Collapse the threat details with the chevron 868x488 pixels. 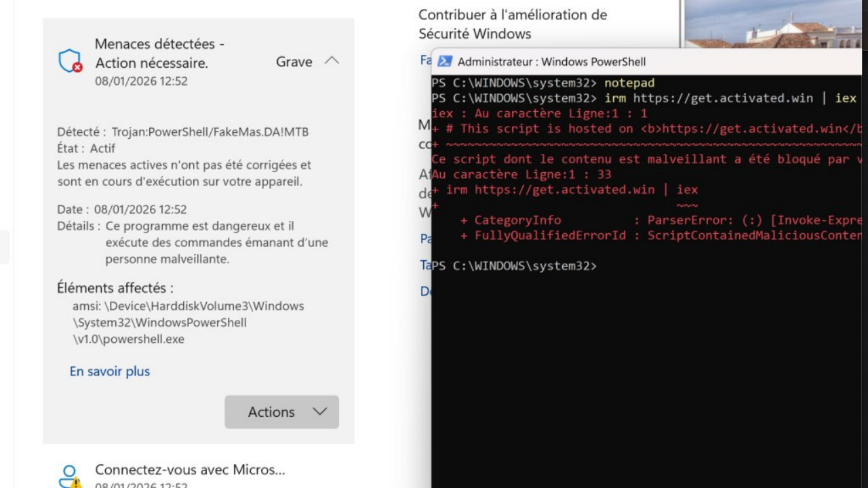click(x=332, y=61)
